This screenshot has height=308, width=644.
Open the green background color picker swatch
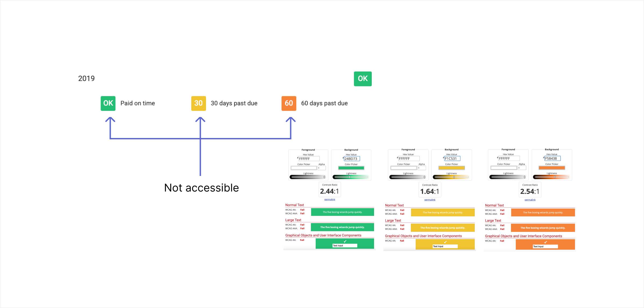click(x=351, y=168)
